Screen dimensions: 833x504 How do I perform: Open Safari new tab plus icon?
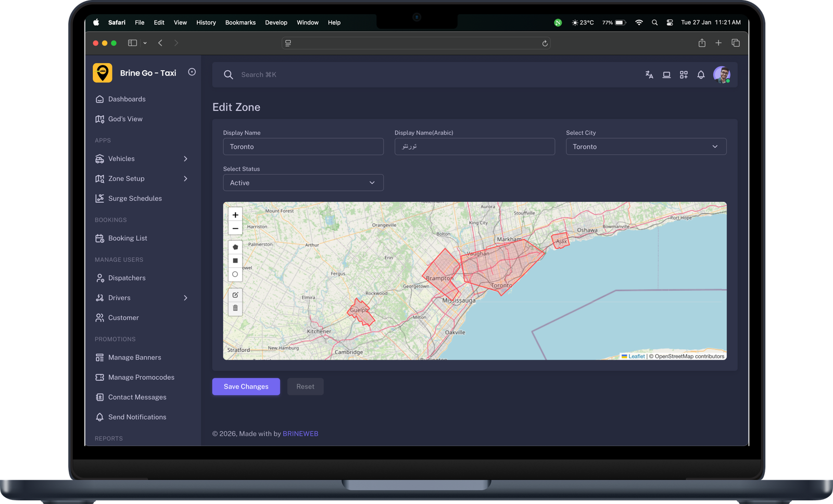point(718,43)
